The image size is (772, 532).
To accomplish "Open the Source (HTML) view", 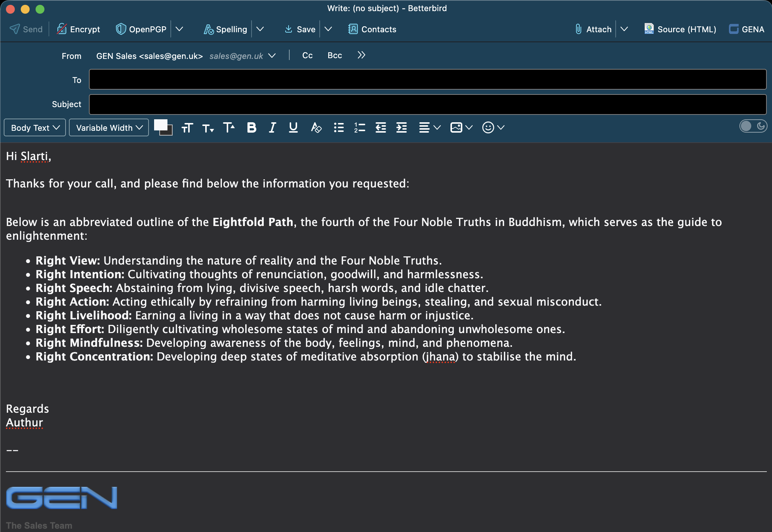I will click(x=680, y=29).
